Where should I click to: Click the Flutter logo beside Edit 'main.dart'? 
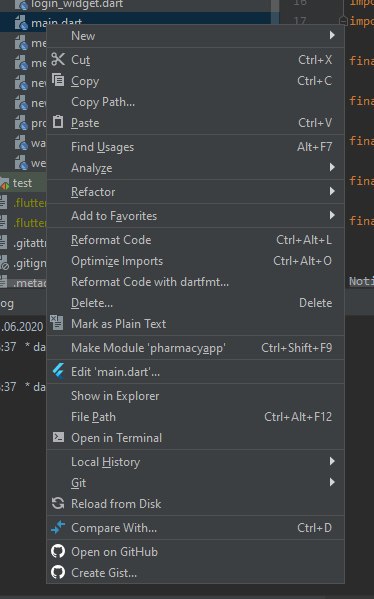[x=58, y=371]
